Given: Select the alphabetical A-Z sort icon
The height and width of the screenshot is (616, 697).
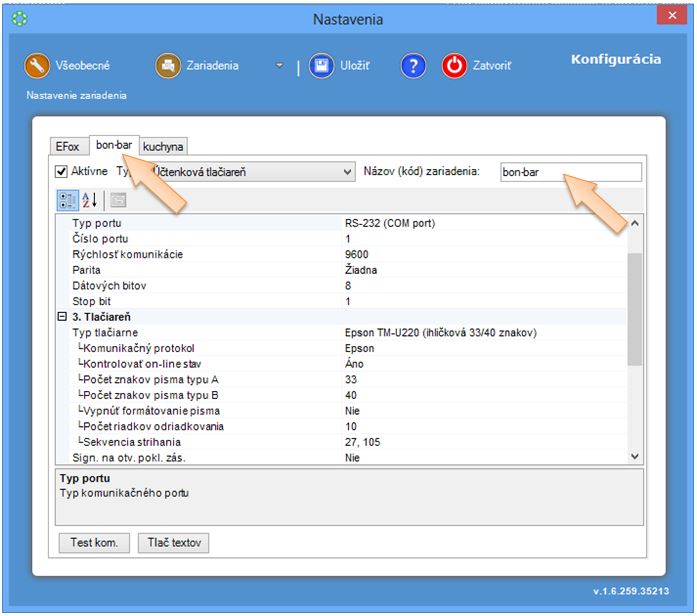Looking at the screenshot, I should (x=90, y=200).
